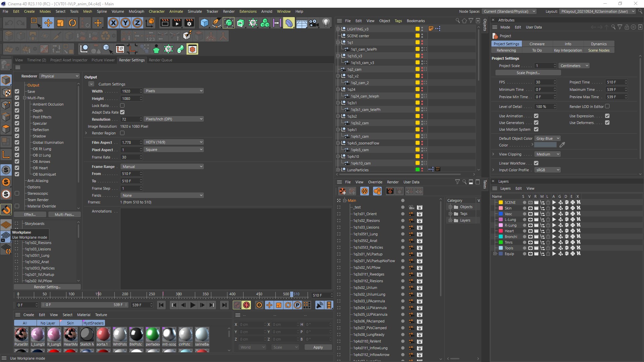This screenshot has width=644, height=362.
Task: Open the Dynamics attributes tab
Action: 599,44
